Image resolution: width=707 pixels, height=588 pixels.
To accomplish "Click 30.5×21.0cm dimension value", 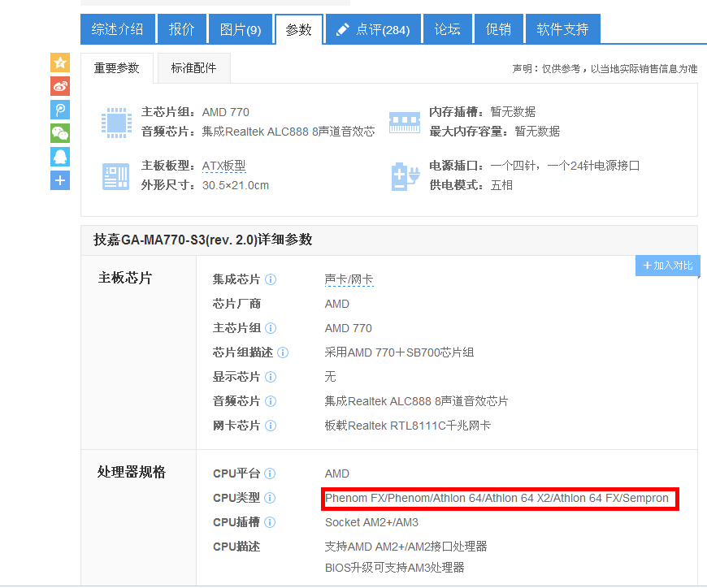I will click(236, 185).
